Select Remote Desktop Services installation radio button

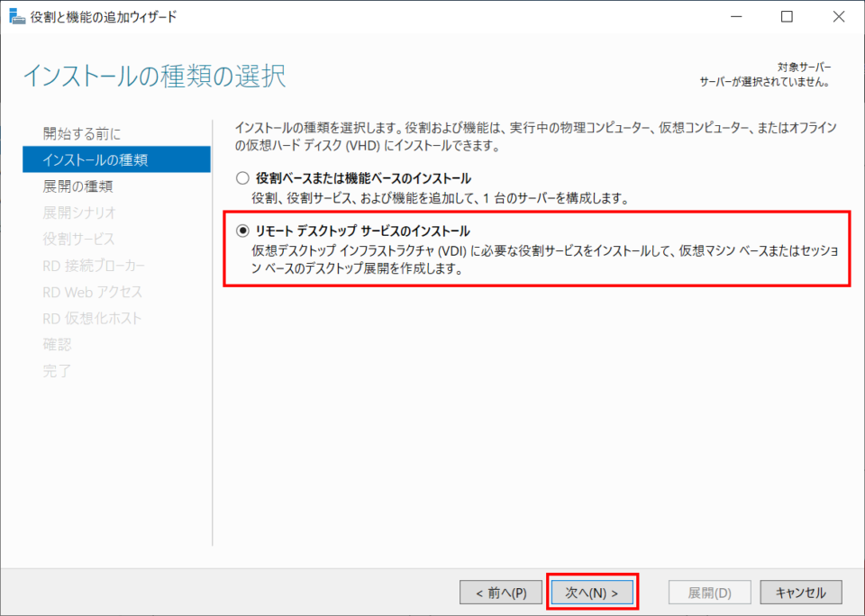click(x=242, y=231)
